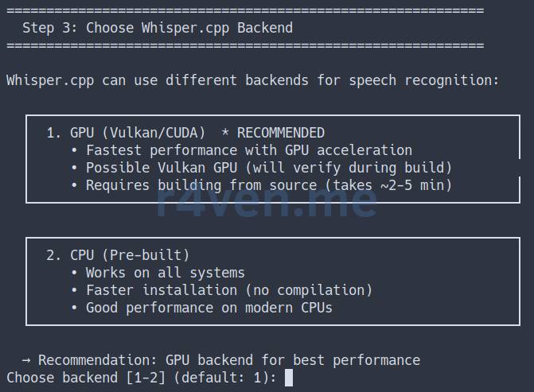Click the arrow icon before Recommendation
534x392 pixels.
tap(26, 360)
